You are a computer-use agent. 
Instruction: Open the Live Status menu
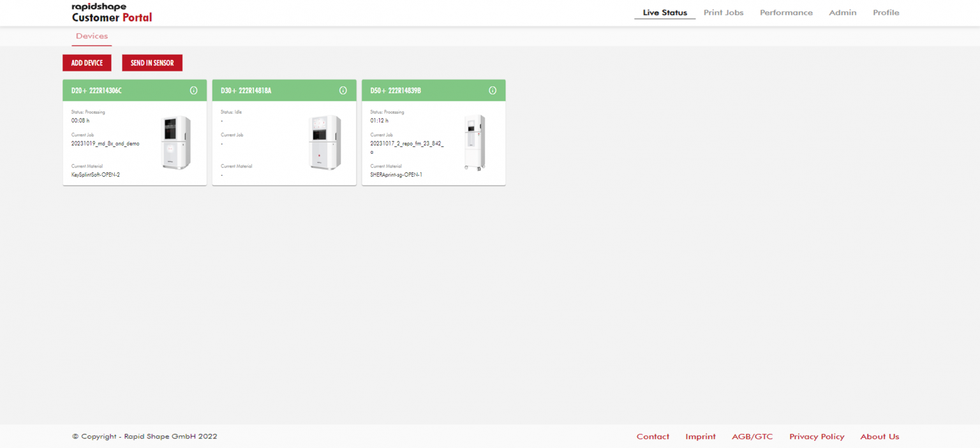coord(665,13)
